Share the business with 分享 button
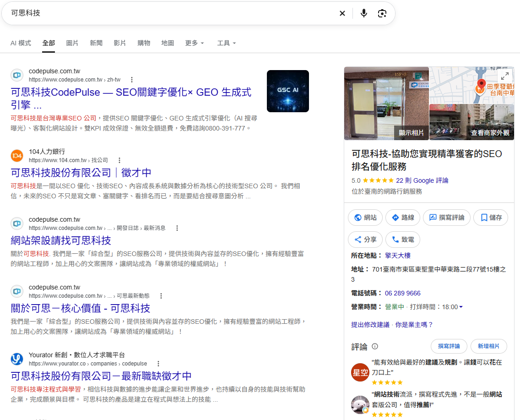Screen dimensions: 520x420 pos(365,240)
